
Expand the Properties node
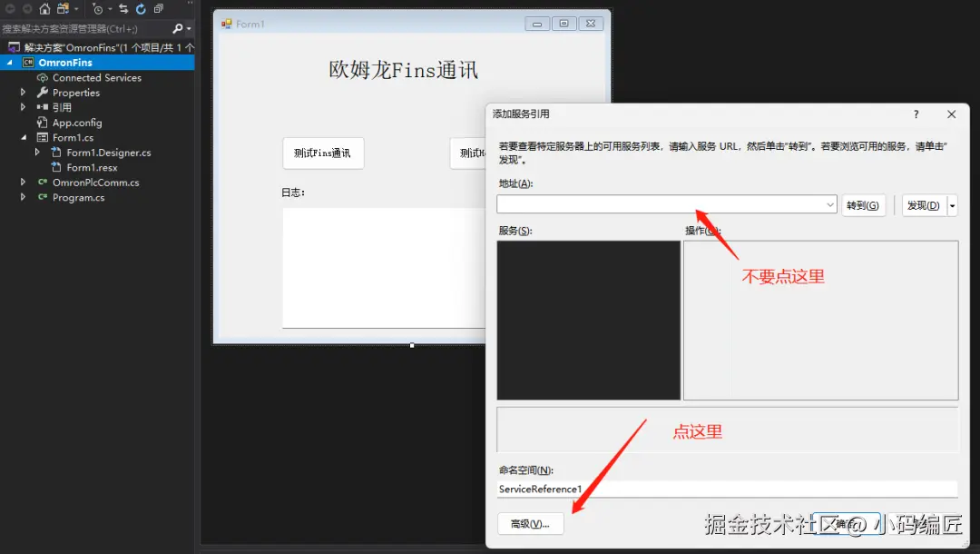point(23,93)
